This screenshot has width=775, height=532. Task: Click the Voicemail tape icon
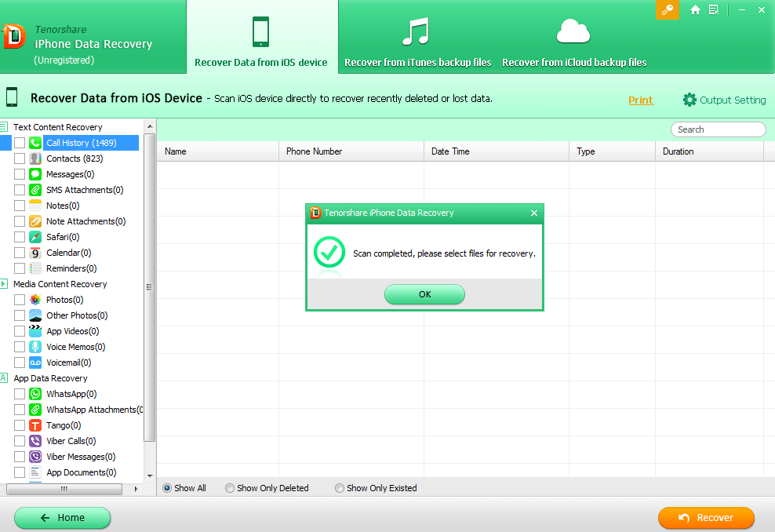(35, 363)
